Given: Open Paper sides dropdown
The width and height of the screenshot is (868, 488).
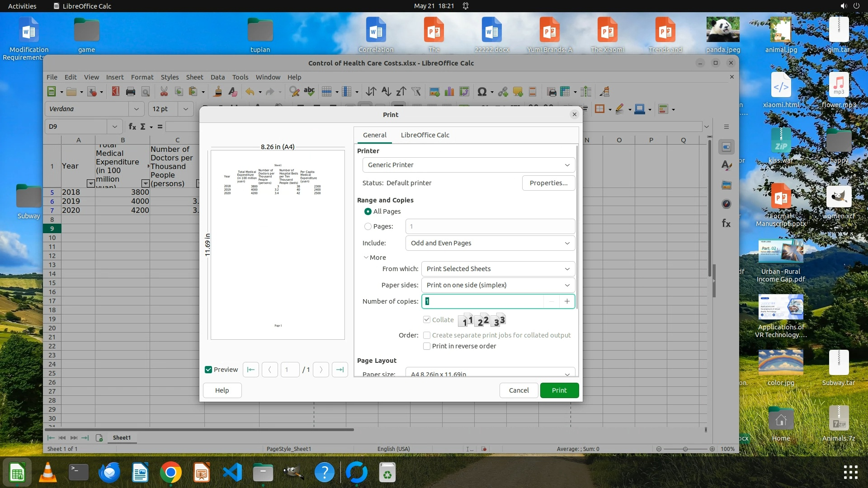Looking at the screenshot, I should (498, 285).
